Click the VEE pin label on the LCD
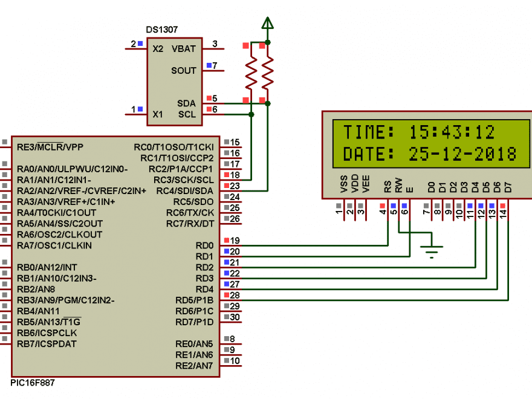This screenshot has width=532, height=399. tap(366, 184)
